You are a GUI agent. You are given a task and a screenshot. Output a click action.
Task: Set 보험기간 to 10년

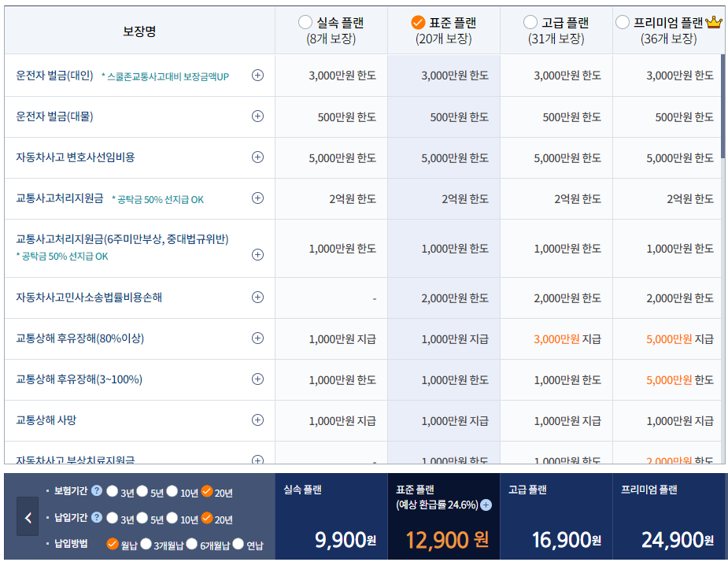point(172,491)
